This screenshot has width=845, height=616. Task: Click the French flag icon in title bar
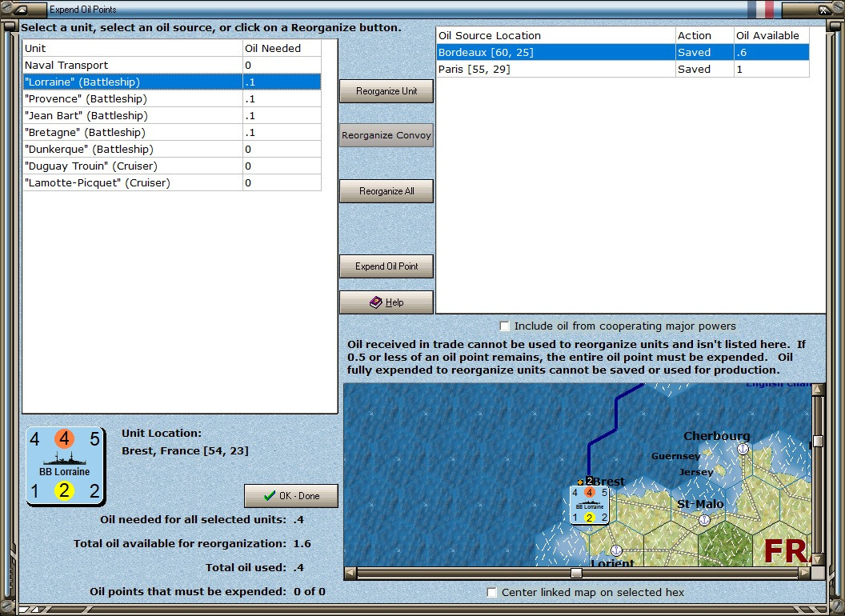pos(760,9)
